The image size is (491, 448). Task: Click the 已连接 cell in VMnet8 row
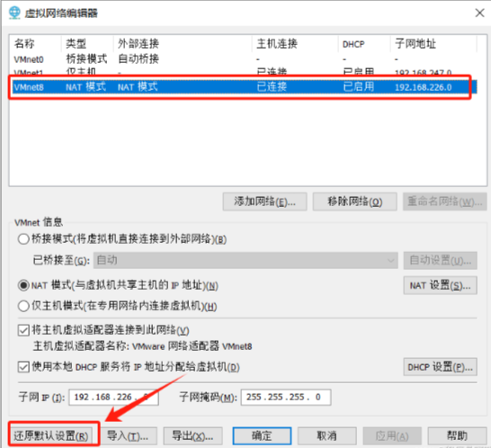coord(272,86)
